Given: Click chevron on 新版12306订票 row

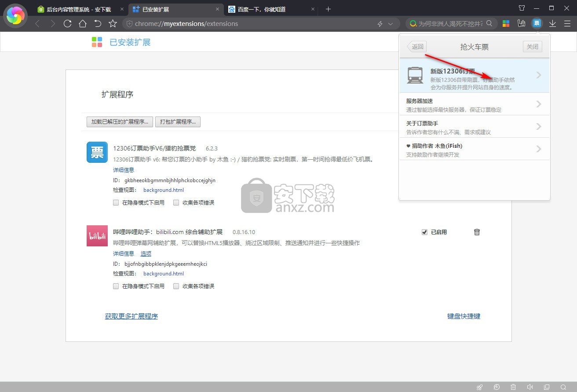Looking at the screenshot, I should click(539, 75).
